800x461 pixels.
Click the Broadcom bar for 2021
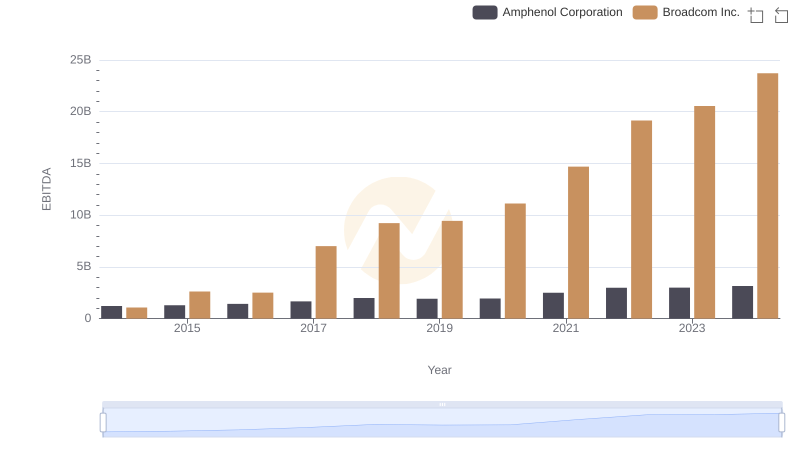tap(579, 242)
